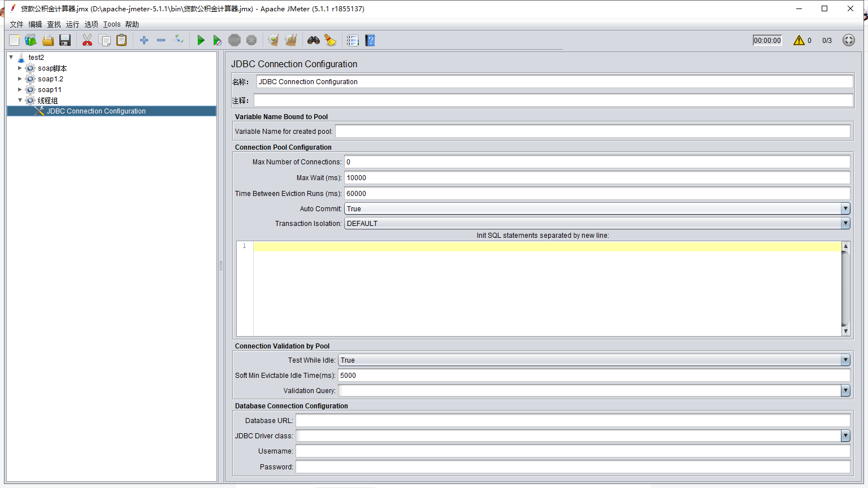Reset search with brush icon
Image resolution: width=868 pixels, height=488 pixels.
pos(330,40)
